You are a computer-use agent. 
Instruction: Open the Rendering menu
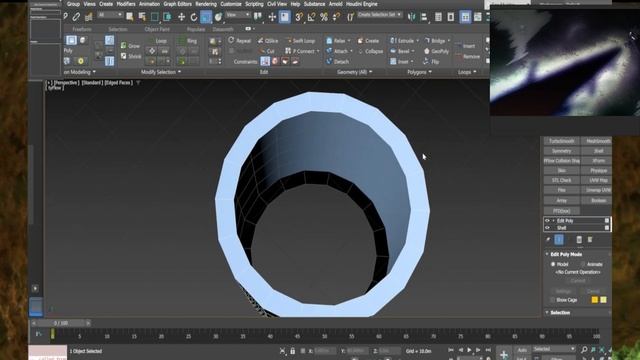coord(206,4)
